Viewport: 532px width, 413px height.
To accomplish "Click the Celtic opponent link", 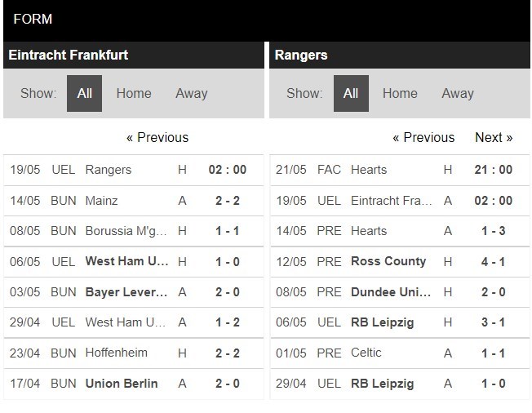I will coord(366,353).
